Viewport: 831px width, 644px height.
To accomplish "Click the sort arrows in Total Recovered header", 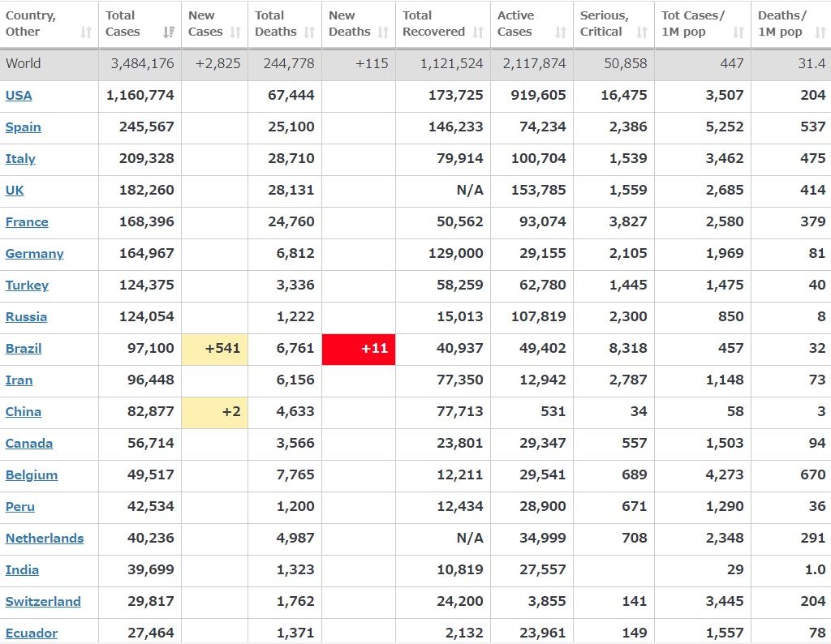I will (x=478, y=32).
